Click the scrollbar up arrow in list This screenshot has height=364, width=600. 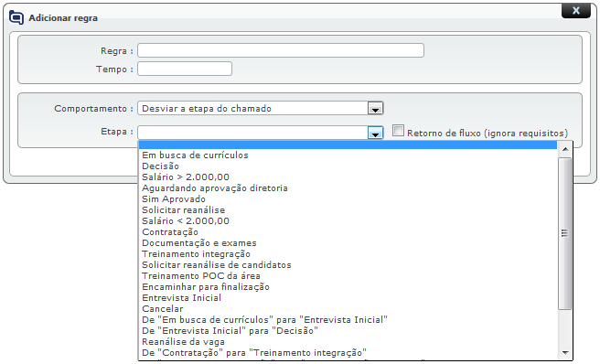coord(565,149)
